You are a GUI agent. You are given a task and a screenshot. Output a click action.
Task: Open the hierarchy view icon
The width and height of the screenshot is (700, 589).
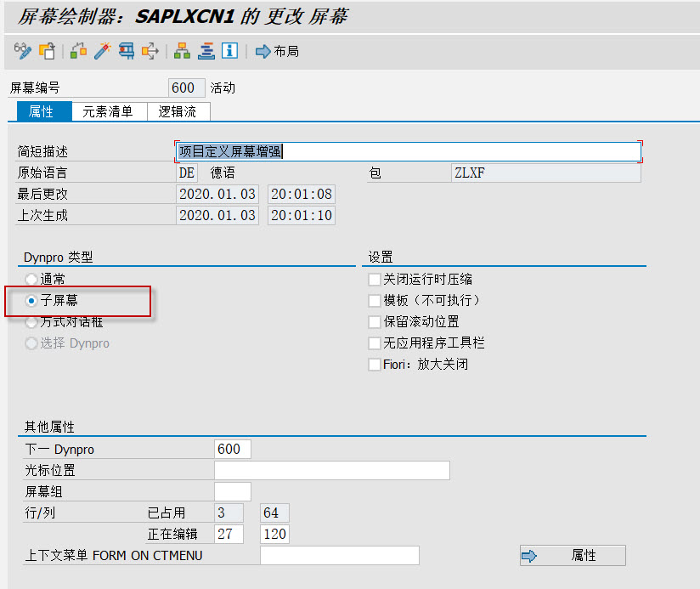[x=181, y=51]
